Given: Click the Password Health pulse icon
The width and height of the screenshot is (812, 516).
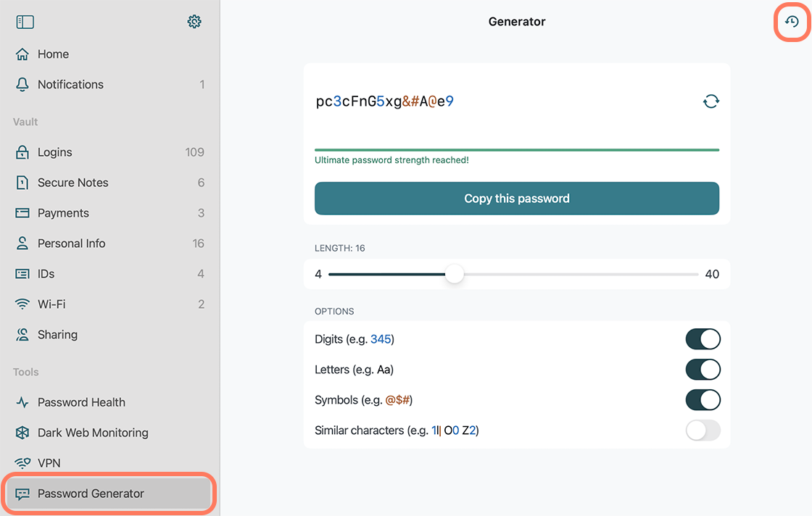Looking at the screenshot, I should [x=22, y=402].
